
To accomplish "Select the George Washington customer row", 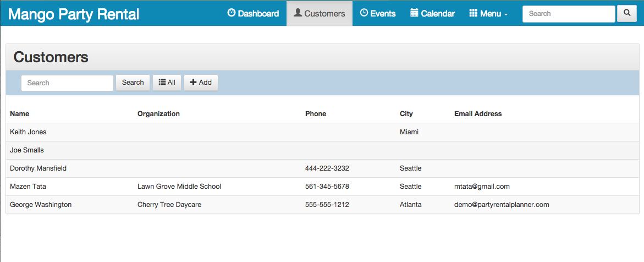I will click(322, 204).
